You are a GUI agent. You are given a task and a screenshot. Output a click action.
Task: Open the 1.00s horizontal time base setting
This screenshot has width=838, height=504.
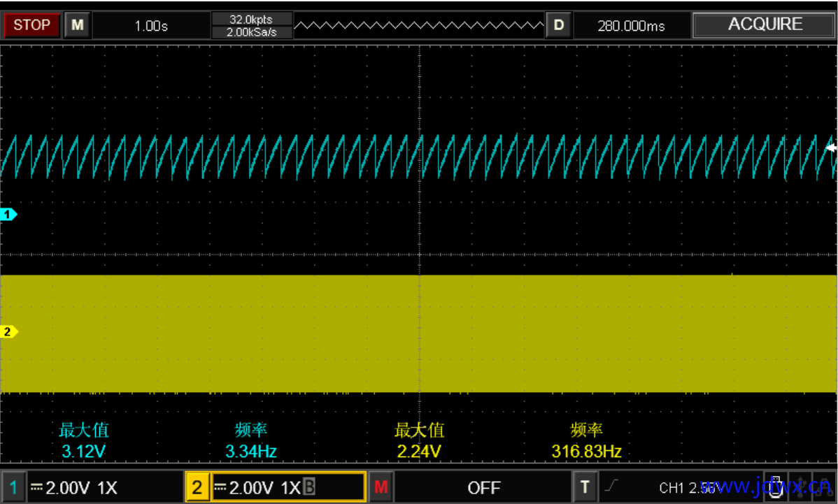[x=151, y=26]
